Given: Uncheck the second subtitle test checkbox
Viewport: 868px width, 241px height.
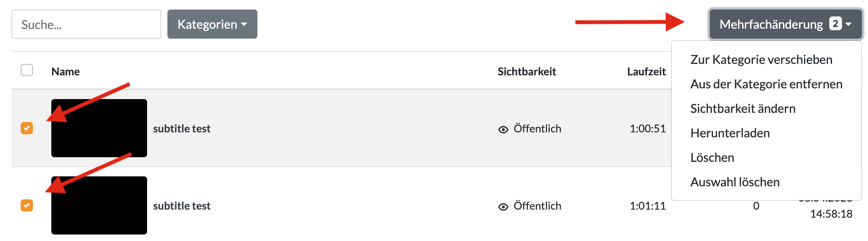Looking at the screenshot, I should point(27,205).
